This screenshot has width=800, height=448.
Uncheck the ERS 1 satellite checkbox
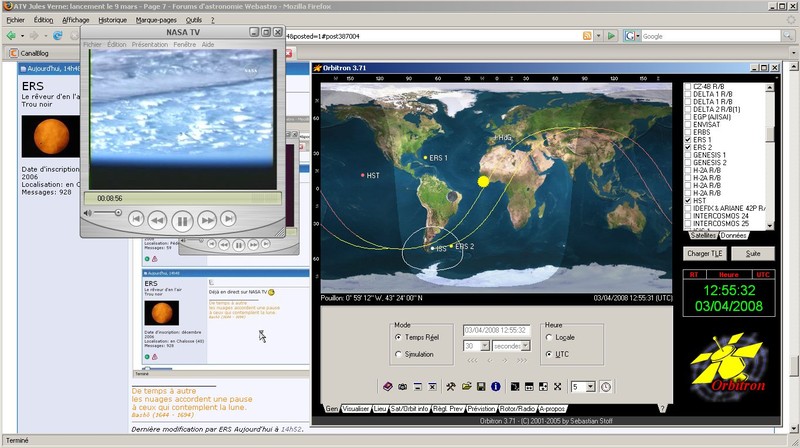[x=688, y=140]
